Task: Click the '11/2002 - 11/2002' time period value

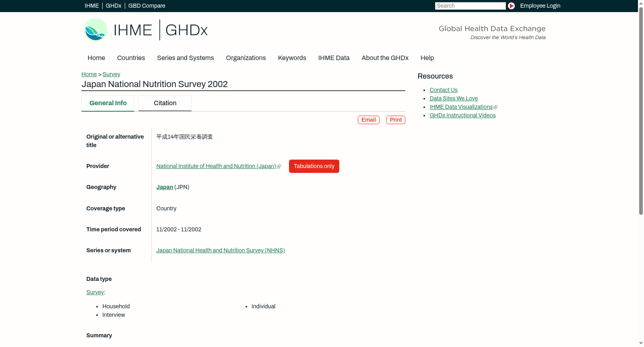Action: (x=179, y=230)
